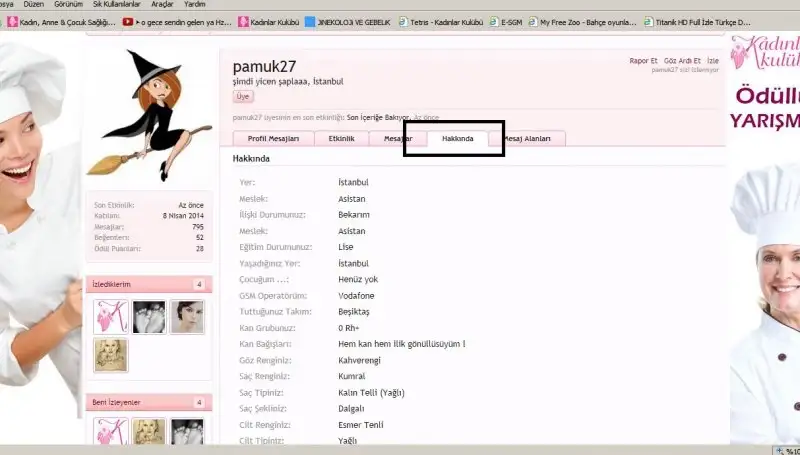This screenshot has height=455, width=800.
Task: Open the sepia blonde avatar in İzlediklerim
Action: coord(111,355)
